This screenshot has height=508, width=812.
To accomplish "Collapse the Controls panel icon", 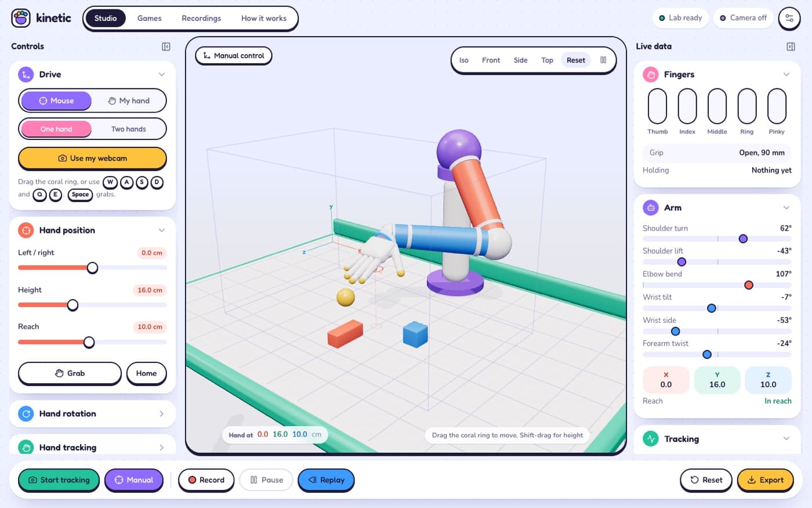I will (x=166, y=46).
